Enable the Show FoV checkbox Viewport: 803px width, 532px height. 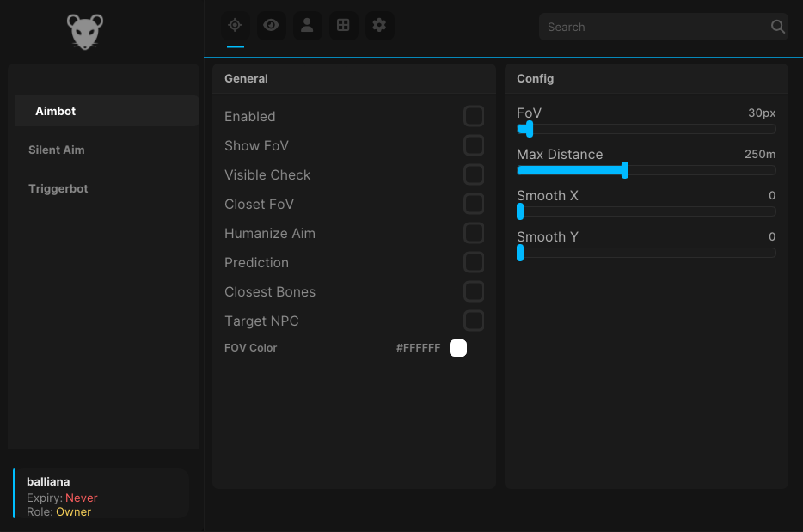pyautogui.click(x=474, y=145)
